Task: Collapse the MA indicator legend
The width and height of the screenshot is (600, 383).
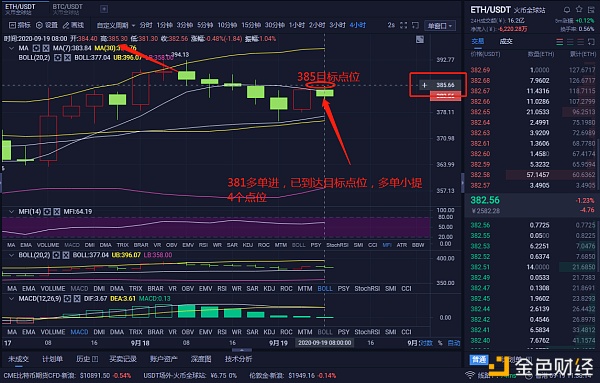Action: pos(11,48)
